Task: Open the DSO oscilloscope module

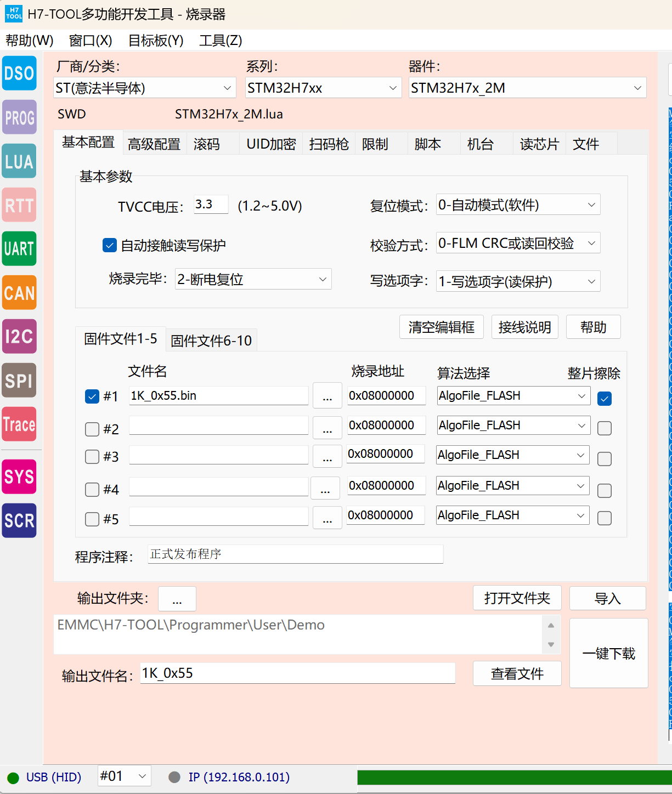Action: point(19,73)
